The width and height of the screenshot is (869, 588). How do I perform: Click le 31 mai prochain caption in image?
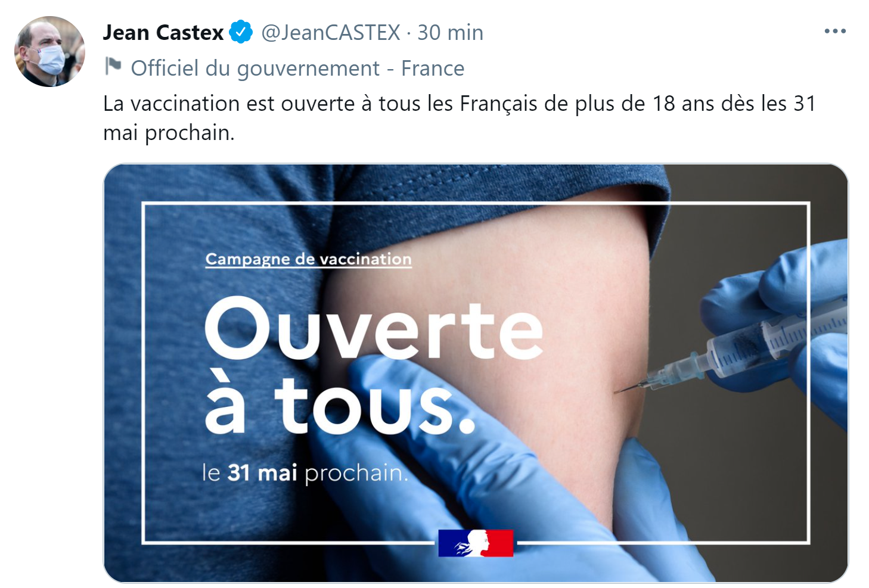point(305,473)
